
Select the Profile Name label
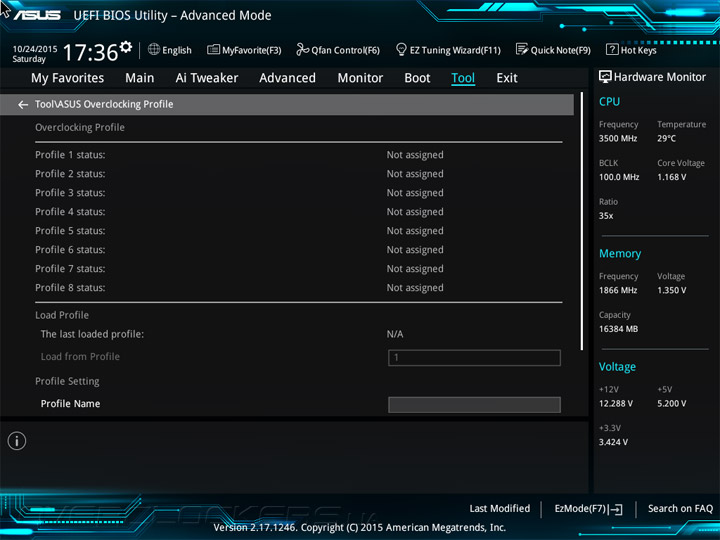pyautogui.click(x=70, y=404)
